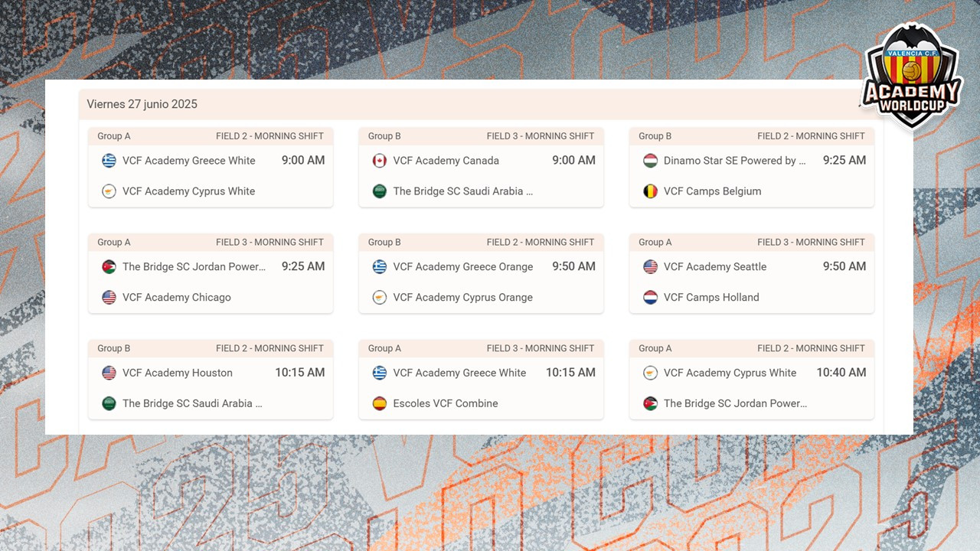Select The Bridge SC Jordan in the 9:25 AM match
The width and height of the screenshot is (980, 551).
coord(194,267)
